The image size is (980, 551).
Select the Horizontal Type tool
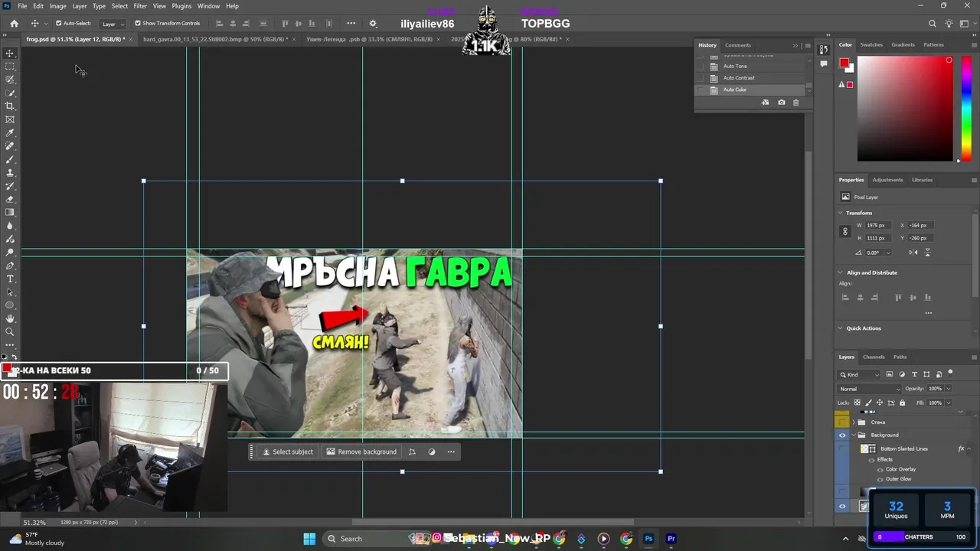tap(10, 279)
